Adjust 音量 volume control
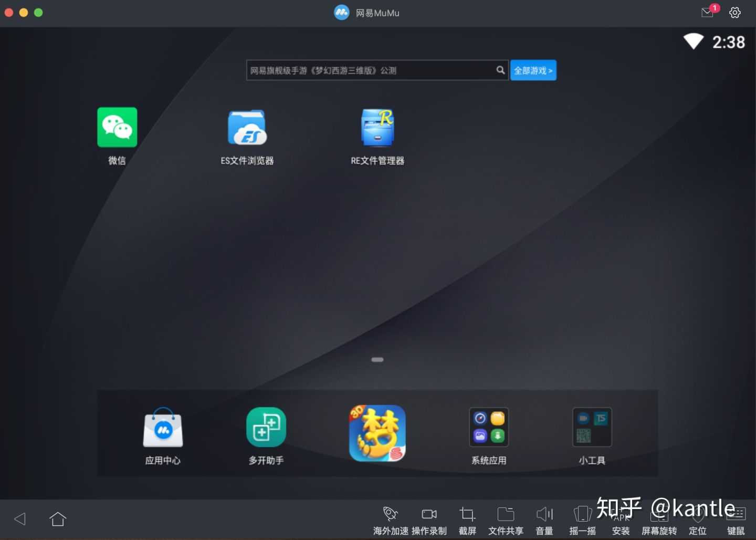Image resolution: width=756 pixels, height=540 pixels. pyautogui.click(x=544, y=521)
